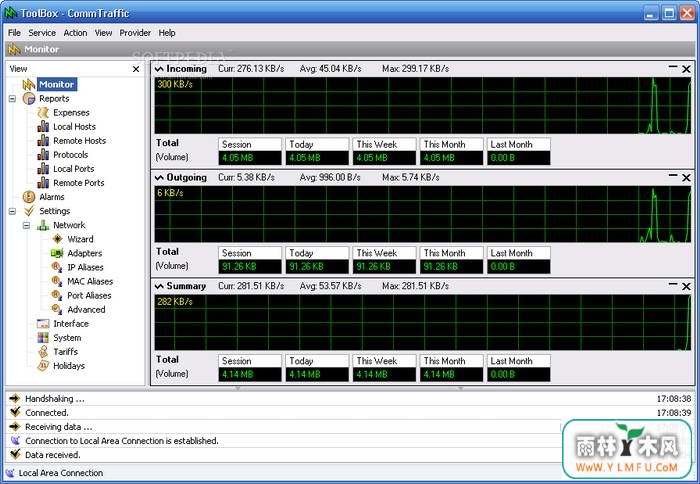The width and height of the screenshot is (700, 484).
Task: Select the Remote Hosts report label
Action: tap(79, 141)
